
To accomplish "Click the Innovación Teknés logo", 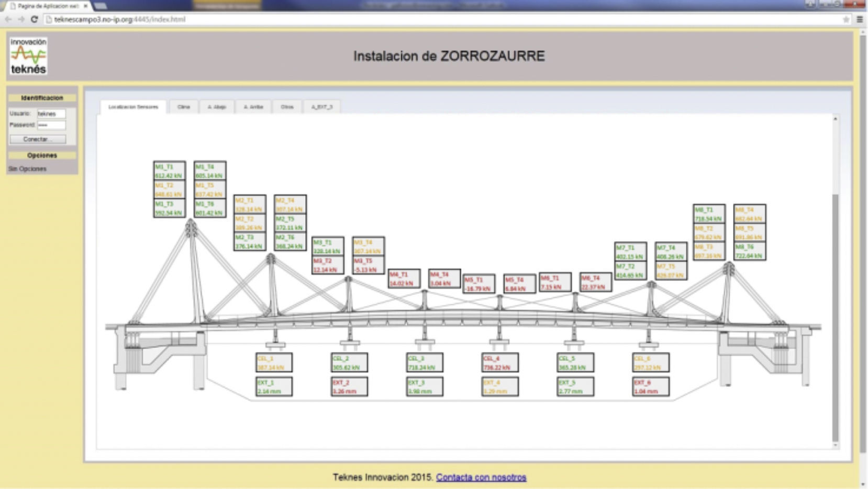I will pos(28,55).
